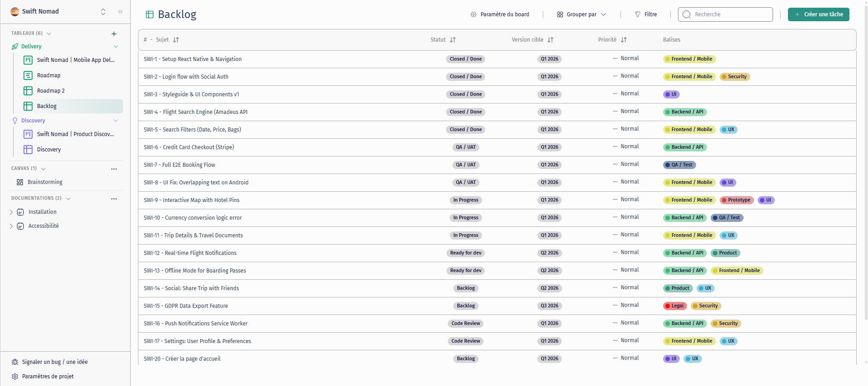Select the Backlog board in sidebar
Viewport: 868px width, 386px height.
[x=72, y=106]
